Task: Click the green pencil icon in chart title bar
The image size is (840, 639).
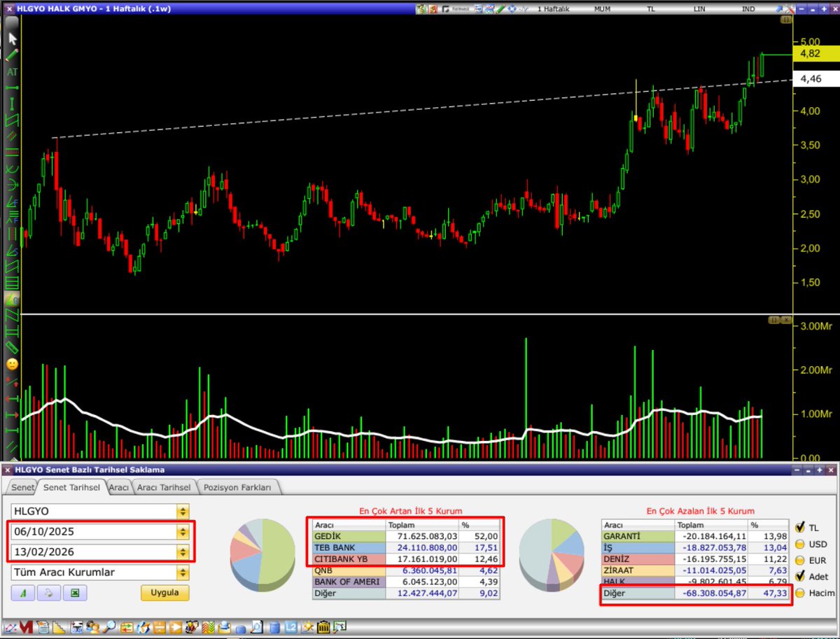Action: point(500,8)
